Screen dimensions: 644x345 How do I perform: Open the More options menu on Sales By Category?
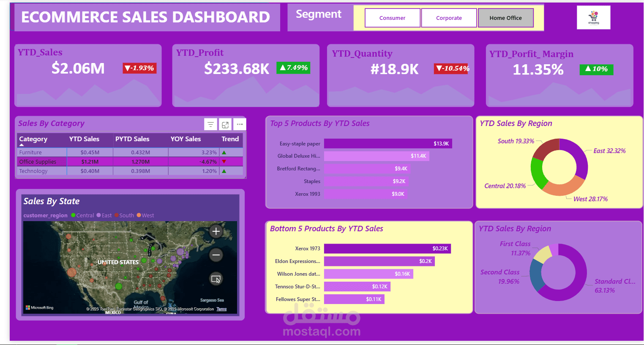click(x=240, y=124)
